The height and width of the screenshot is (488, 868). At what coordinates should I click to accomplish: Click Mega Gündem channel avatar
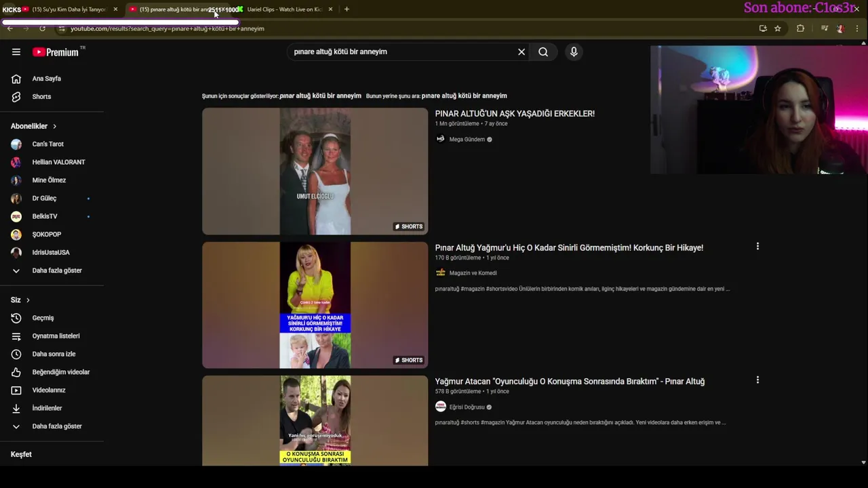pyautogui.click(x=441, y=139)
